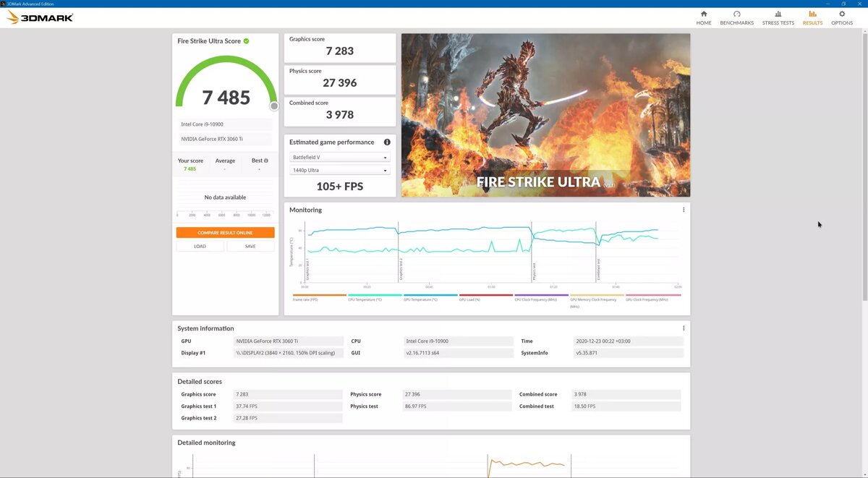This screenshot has height=478, width=868.
Task: Click the Detailed scores heading
Action: 200,381
